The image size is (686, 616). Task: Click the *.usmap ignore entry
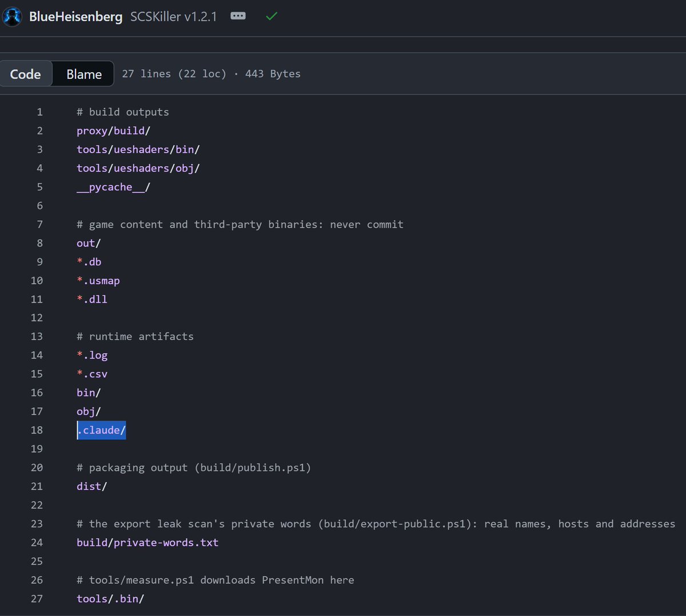pyautogui.click(x=98, y=281)
